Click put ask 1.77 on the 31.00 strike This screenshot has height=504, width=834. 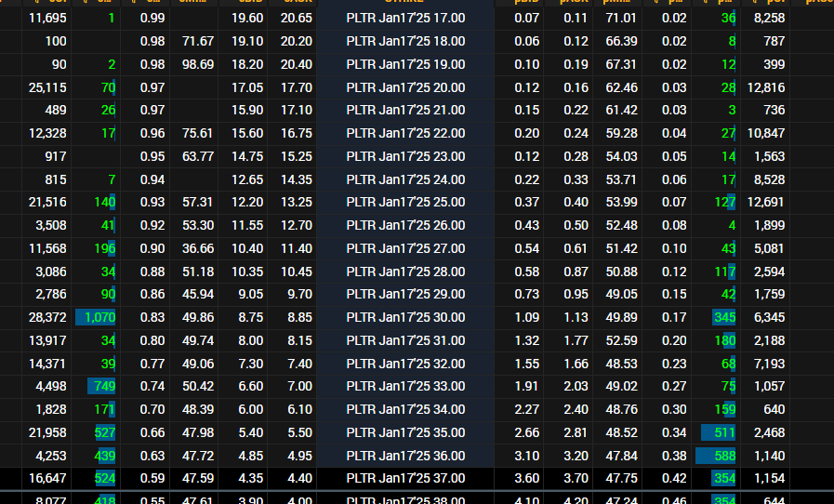[x=576, y=340]
